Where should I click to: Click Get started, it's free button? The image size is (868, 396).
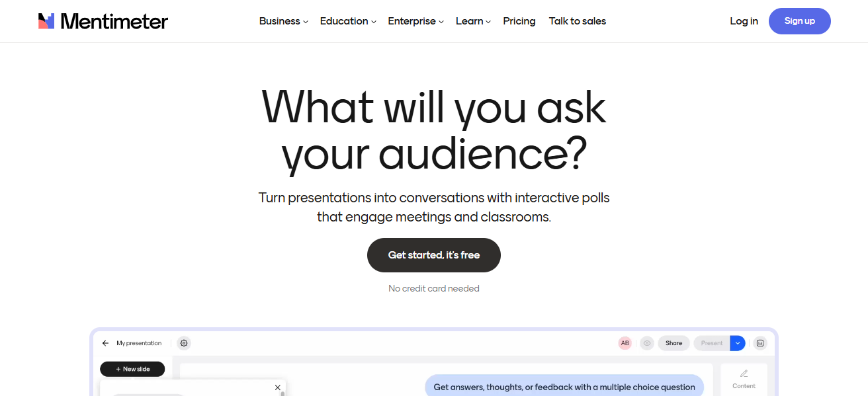click(434, 255)
